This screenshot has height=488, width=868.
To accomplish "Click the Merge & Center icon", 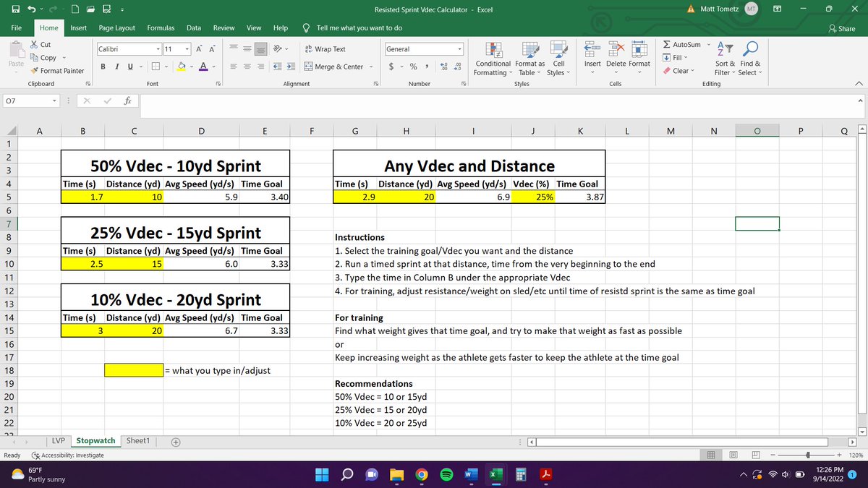I will point(309,66).
